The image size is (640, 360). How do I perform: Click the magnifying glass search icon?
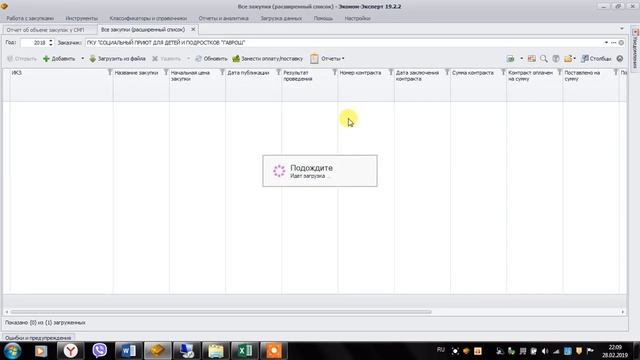(x=544, y=59)
